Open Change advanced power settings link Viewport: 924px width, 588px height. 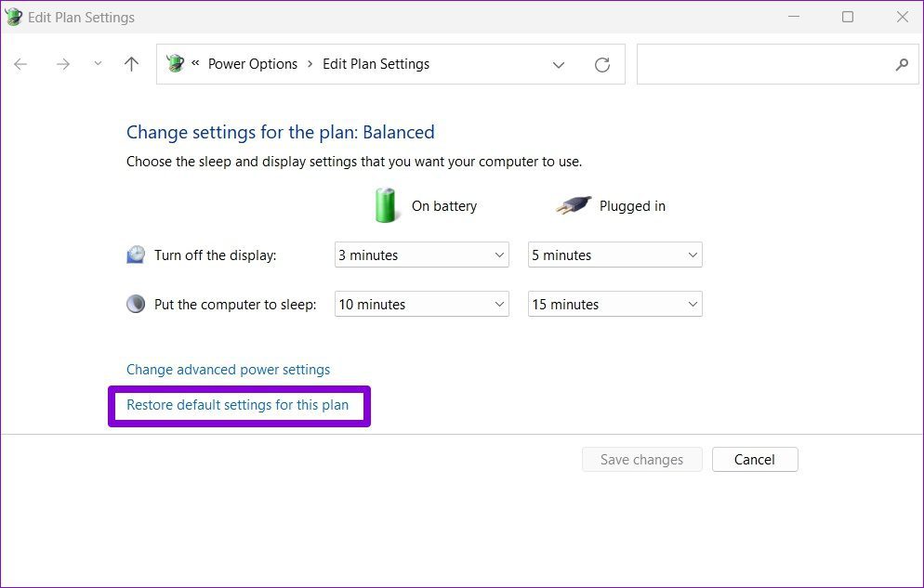(228, 370)
